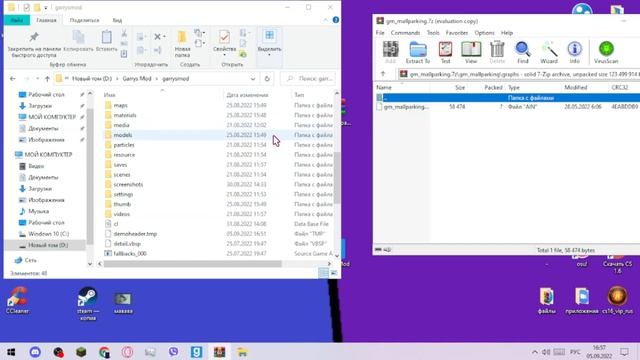Click the Paste icon in Explorer ribbon
Screen dimensions: 640x360
pos(107,41)
